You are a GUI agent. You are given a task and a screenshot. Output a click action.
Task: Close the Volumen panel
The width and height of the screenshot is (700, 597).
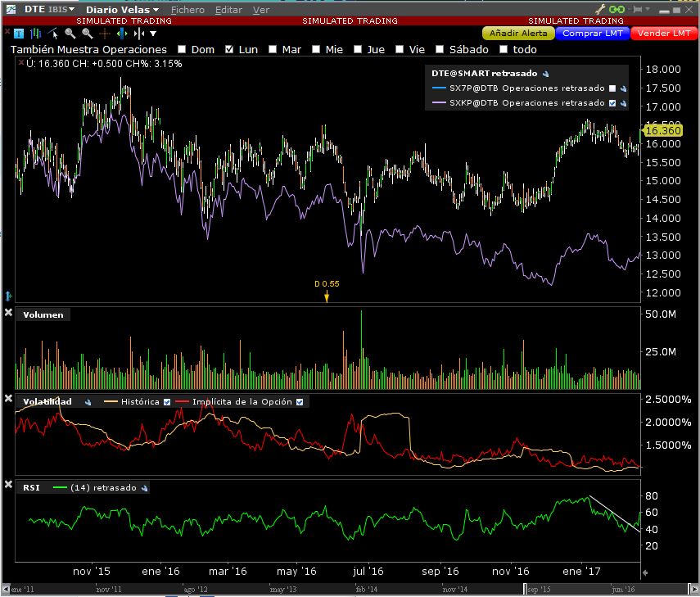pyautogui.click(x=8, y=313)
